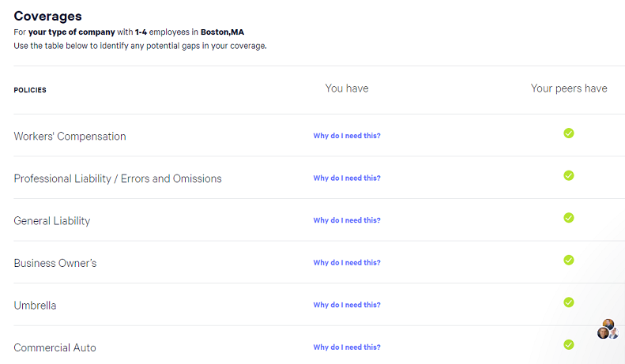Click the Umbrella row green checkmark
Screen dimensions: 625x364
point(569,302)
